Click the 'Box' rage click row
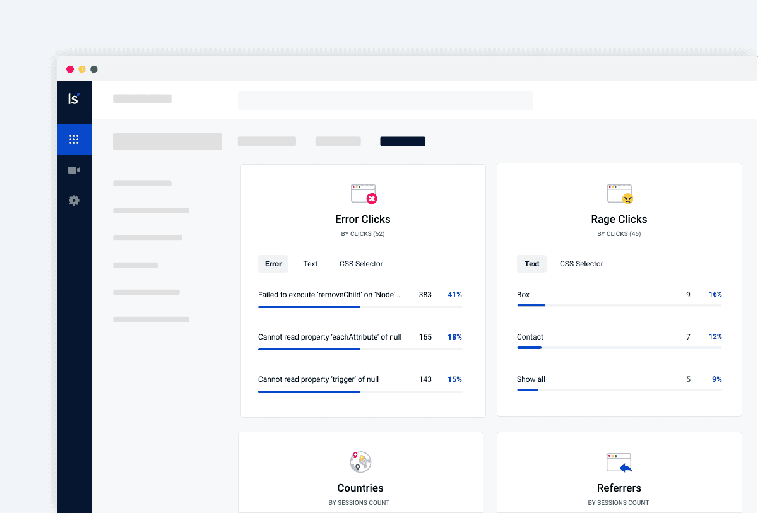 [619, 299]
